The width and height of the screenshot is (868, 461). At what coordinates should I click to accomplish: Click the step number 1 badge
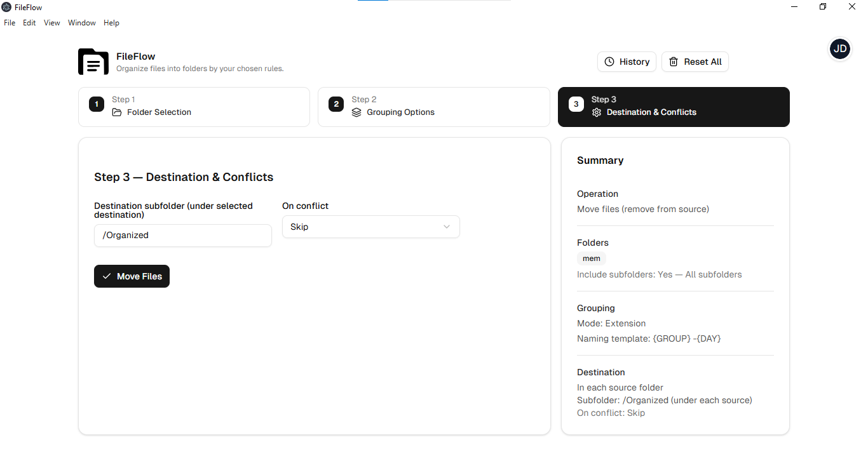point(97,104)
